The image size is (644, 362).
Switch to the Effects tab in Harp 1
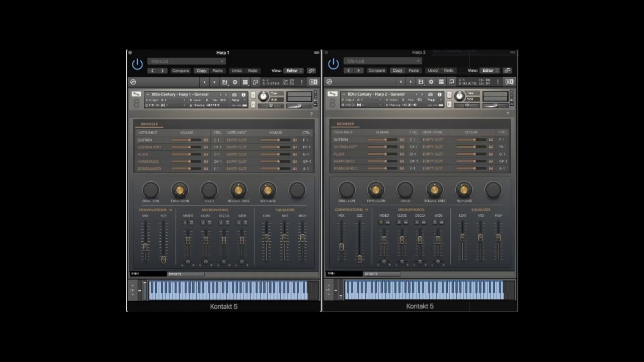coord(186,274)
